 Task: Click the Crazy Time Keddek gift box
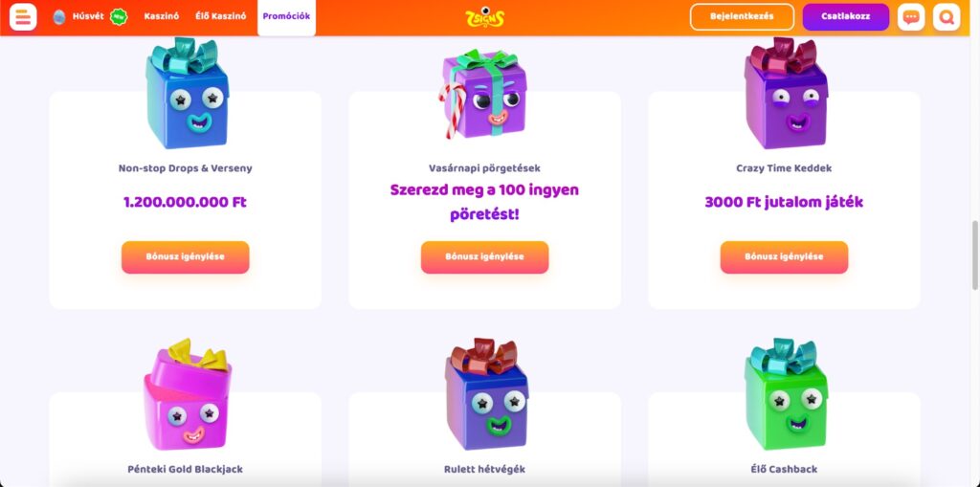786,93
